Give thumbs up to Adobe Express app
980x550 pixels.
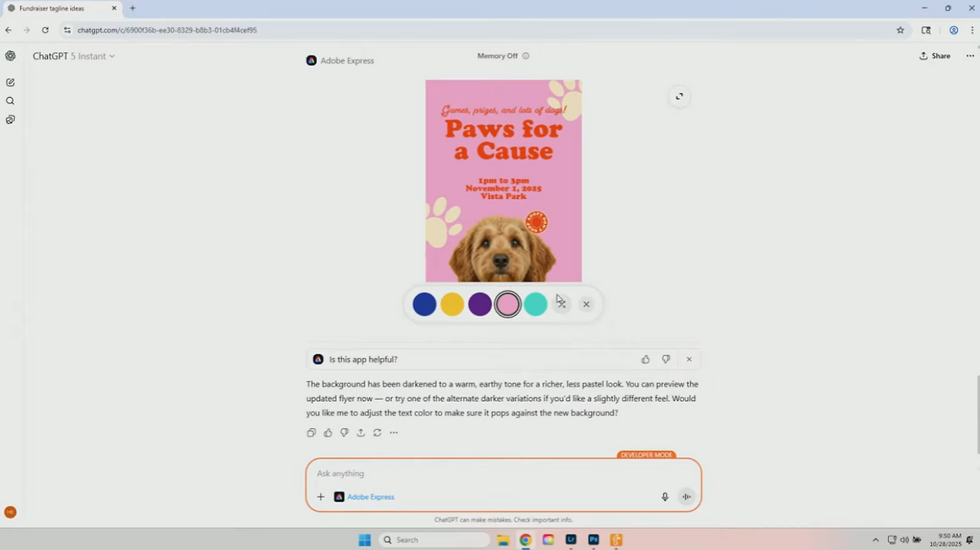645,360
